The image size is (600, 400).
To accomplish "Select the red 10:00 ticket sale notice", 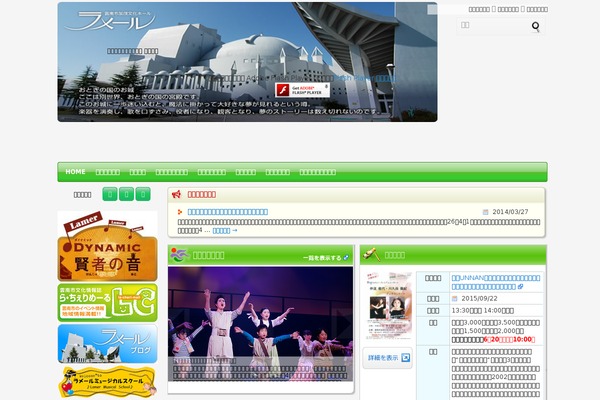I will pos(509,340).
